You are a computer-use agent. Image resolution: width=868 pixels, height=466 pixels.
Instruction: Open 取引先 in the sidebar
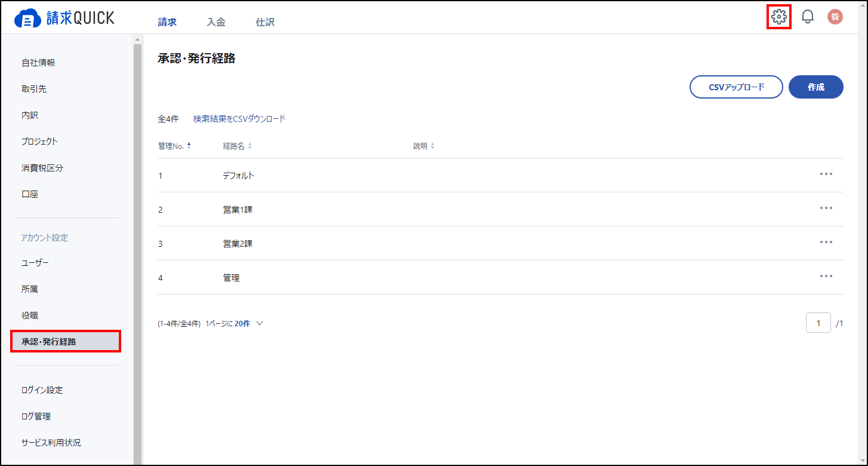click(x=34, y=89)
